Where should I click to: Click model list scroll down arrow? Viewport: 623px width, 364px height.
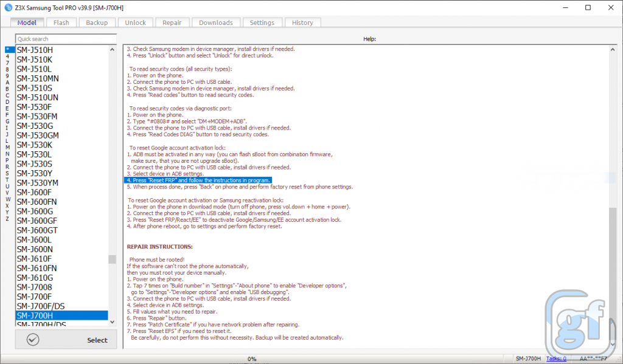(112, 322)
